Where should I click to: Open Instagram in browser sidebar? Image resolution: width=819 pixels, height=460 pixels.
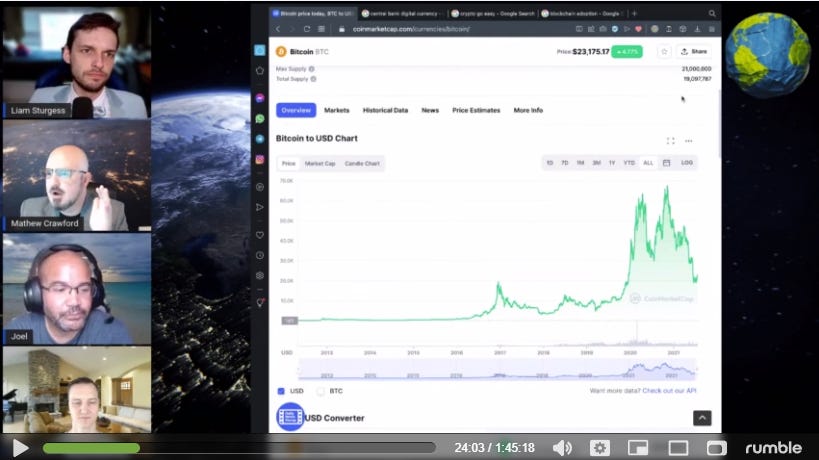tap(260, 160)
